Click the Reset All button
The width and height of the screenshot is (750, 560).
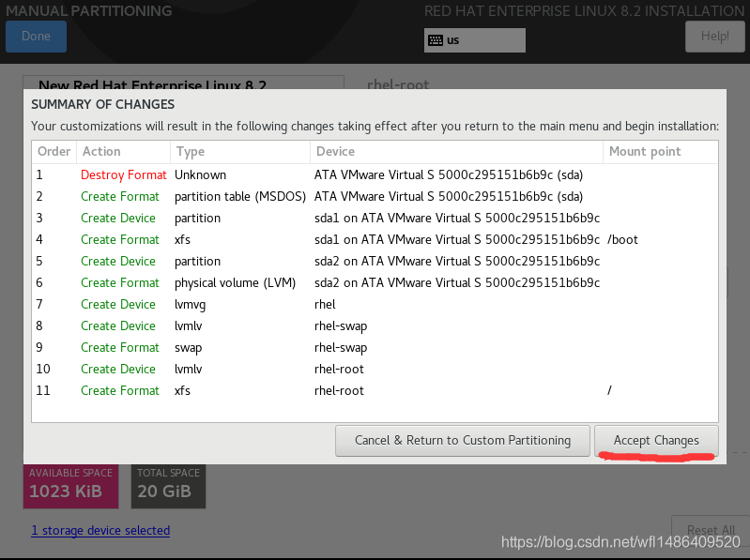tap(711, 530)
